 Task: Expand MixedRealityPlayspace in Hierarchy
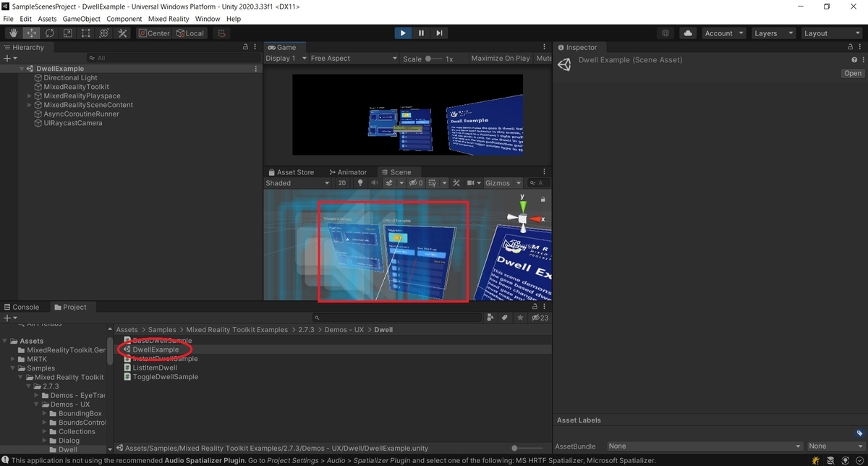pos(30,96)
